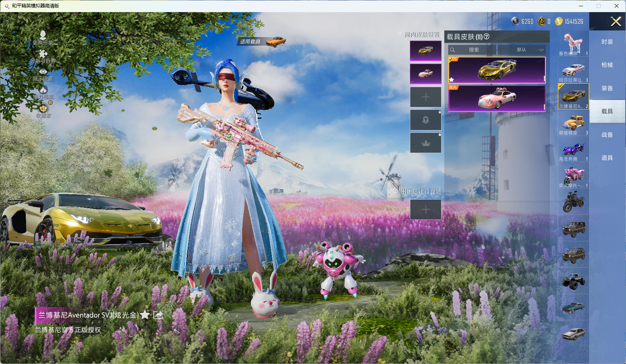This screenshot has width=626, height=364.
Task: Select the gold 兰博基尼 thumbnail in sidebar
Action: [x=573, y=96]
